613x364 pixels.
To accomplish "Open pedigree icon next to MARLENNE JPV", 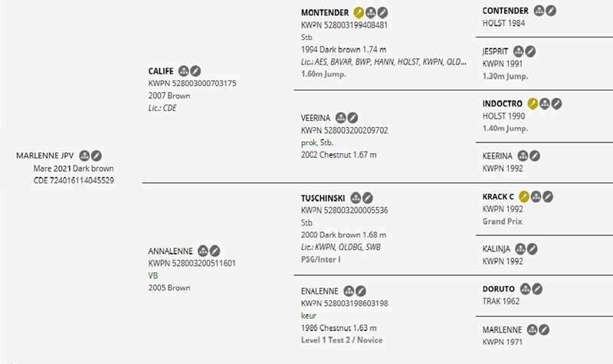I will click(84, 156).
